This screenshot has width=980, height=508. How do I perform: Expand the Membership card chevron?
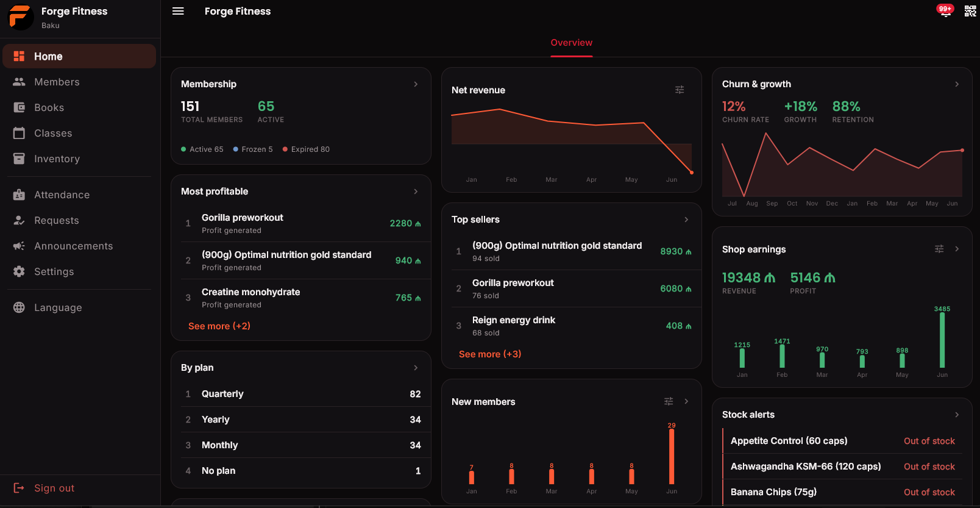pyautogui.click(x=416, y=84)
